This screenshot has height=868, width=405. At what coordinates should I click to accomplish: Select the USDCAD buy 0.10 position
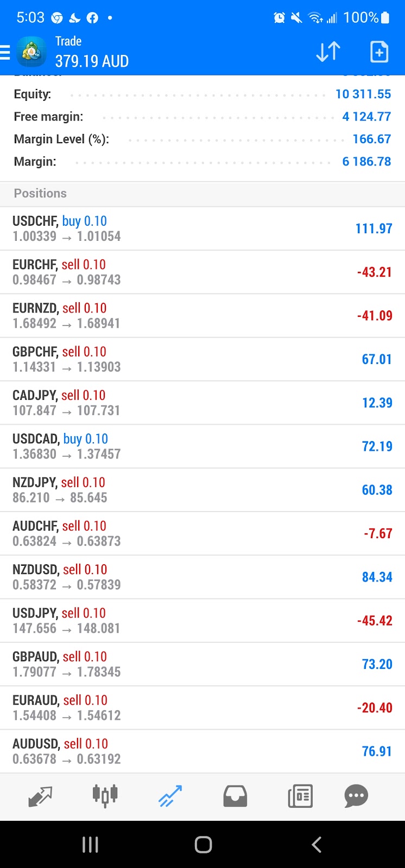coord(202,446)
